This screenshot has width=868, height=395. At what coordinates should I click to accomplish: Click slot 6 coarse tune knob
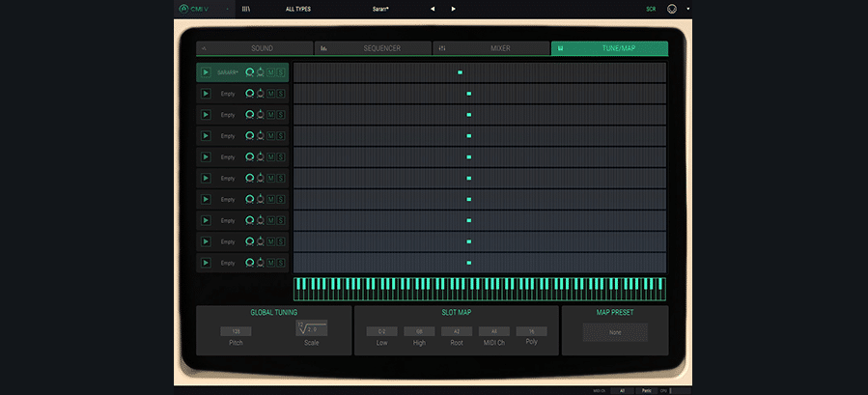point(250,179)
